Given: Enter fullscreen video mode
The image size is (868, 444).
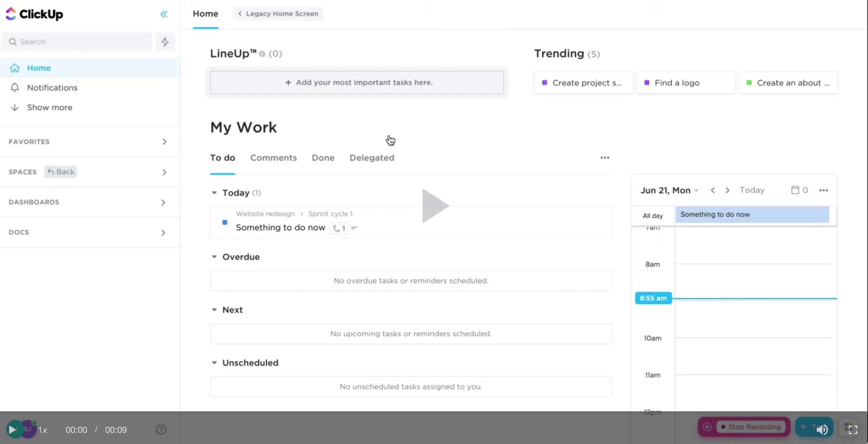Looking at the screenshot, I should coord(853,430).
